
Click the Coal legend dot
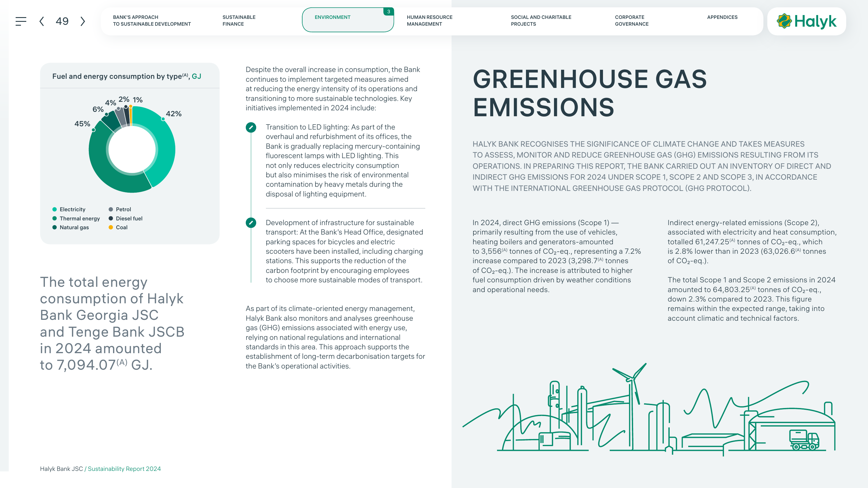pyautogui.click(x=111, y=227)
